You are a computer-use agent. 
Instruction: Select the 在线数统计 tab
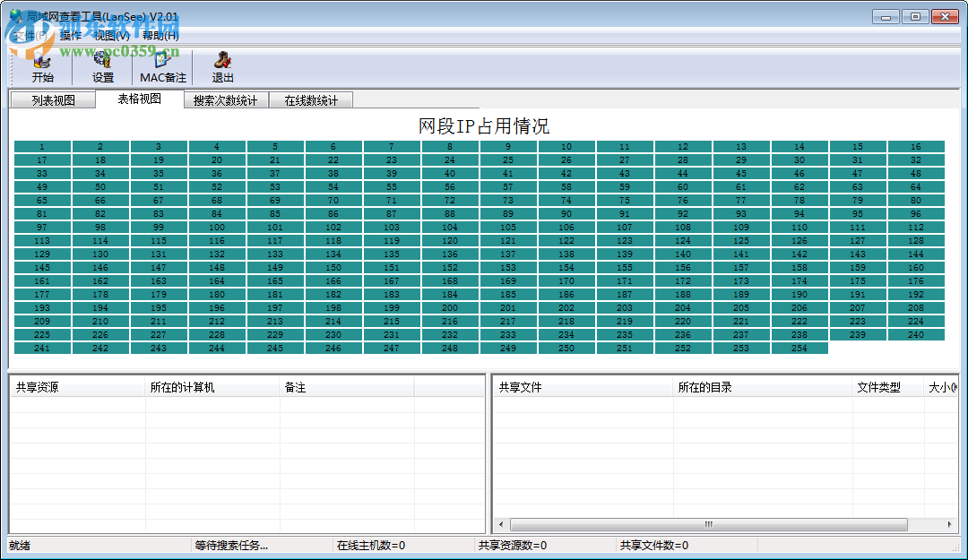click(x=312, y=99)
